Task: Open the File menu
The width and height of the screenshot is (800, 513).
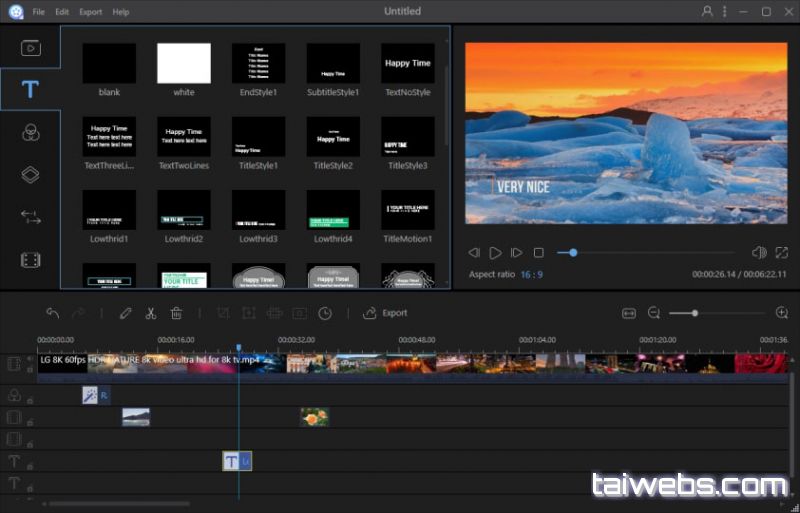Action: click(x=38, y=12)
